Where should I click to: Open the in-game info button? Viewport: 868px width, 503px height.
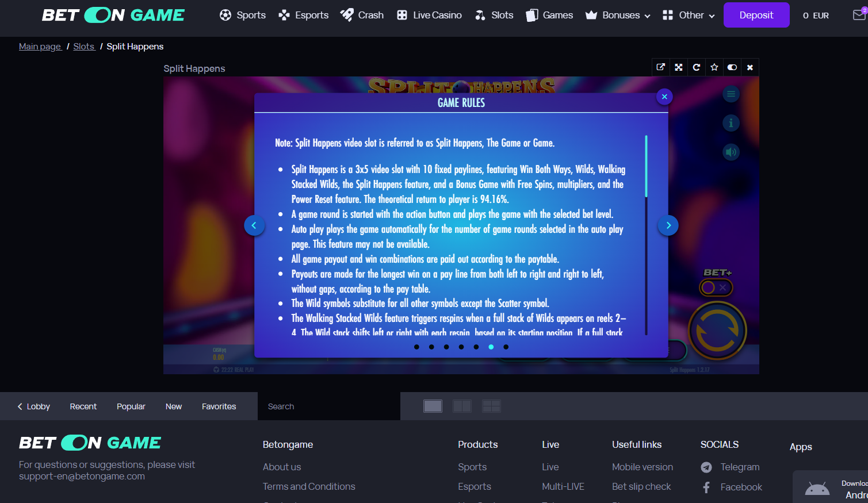click(x=731, y=123)
